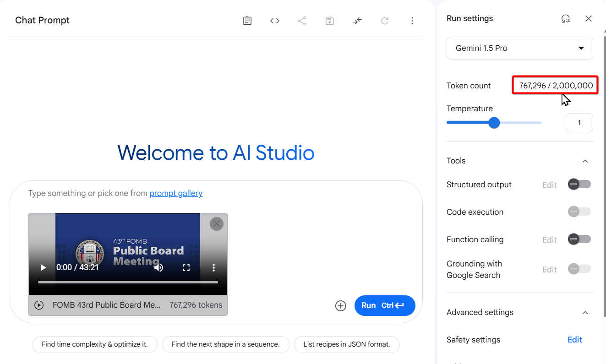Viewport: 606px width, 364px height.
Task: Click the save prompt disk icon
Action: point(330,21)
